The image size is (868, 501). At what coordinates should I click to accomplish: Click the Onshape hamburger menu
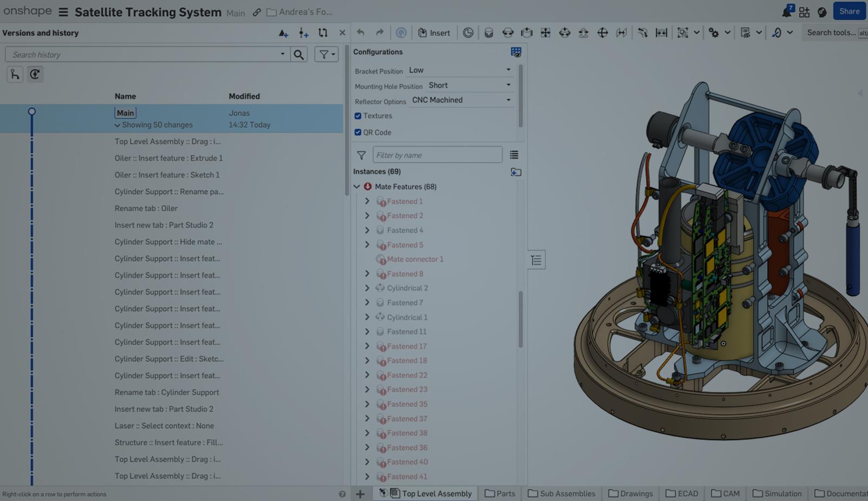coord(63,12)
